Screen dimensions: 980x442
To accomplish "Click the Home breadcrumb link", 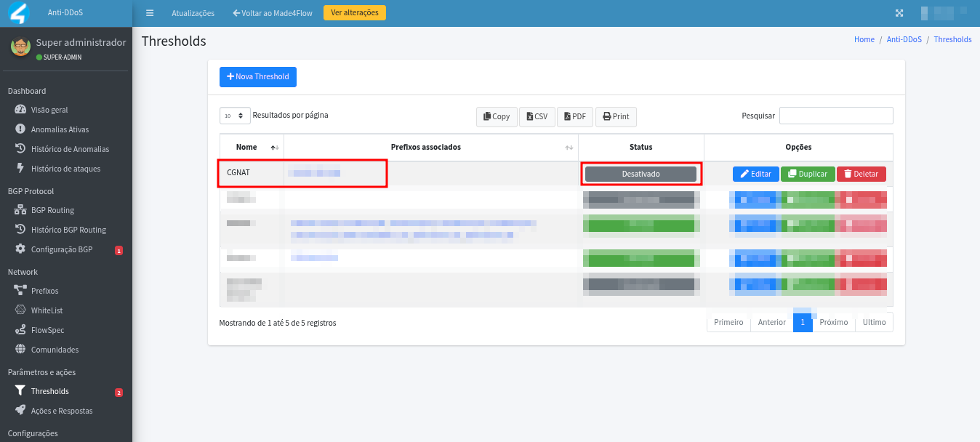I will pyautogui.click(x=864, y=39).
